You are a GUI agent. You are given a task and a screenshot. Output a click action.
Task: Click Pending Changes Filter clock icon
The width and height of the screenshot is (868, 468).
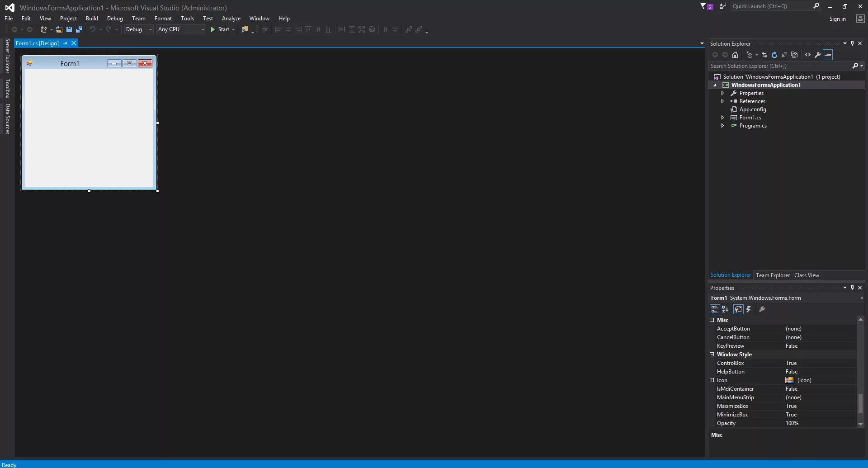tap(750, 55)
